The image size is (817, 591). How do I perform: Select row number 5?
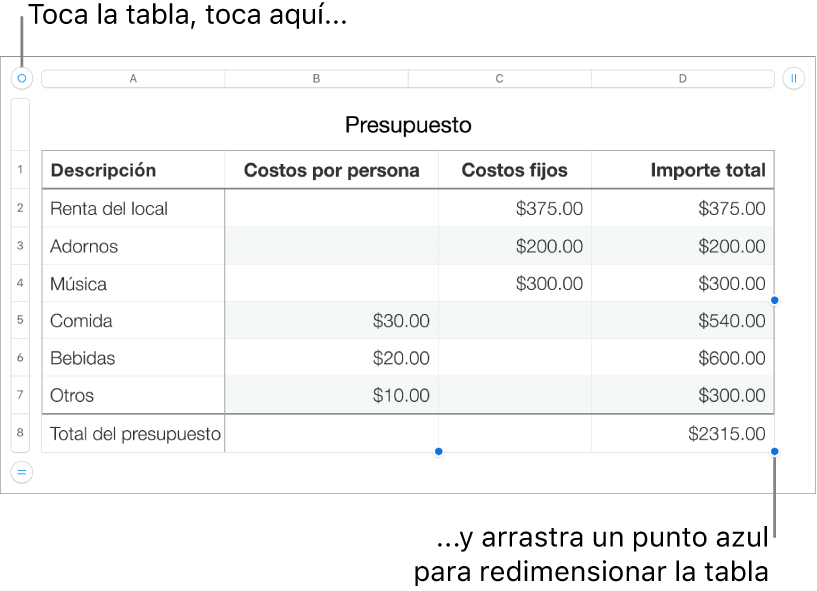[x=21, y=320]
